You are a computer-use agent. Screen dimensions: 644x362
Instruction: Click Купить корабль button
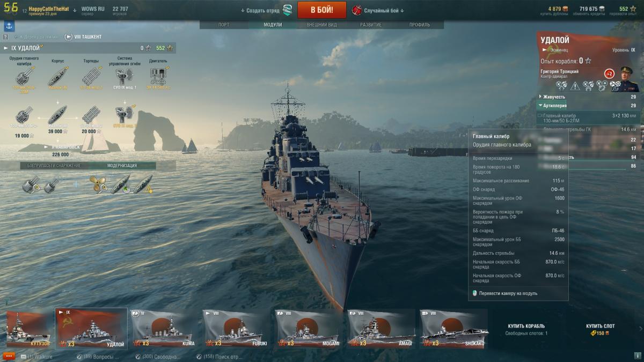pyautogui.click(x=526, y=326)
